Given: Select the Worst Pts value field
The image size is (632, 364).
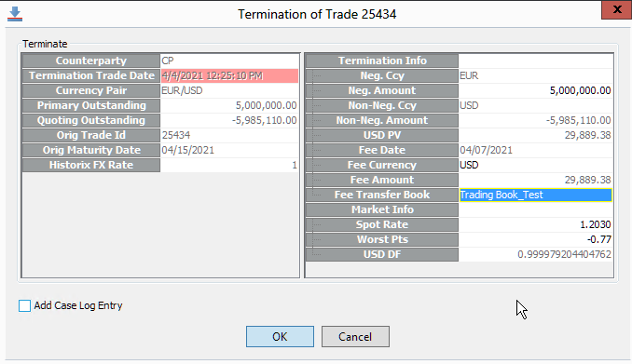Looking at the screenshot, I should (x=535, y=239).
